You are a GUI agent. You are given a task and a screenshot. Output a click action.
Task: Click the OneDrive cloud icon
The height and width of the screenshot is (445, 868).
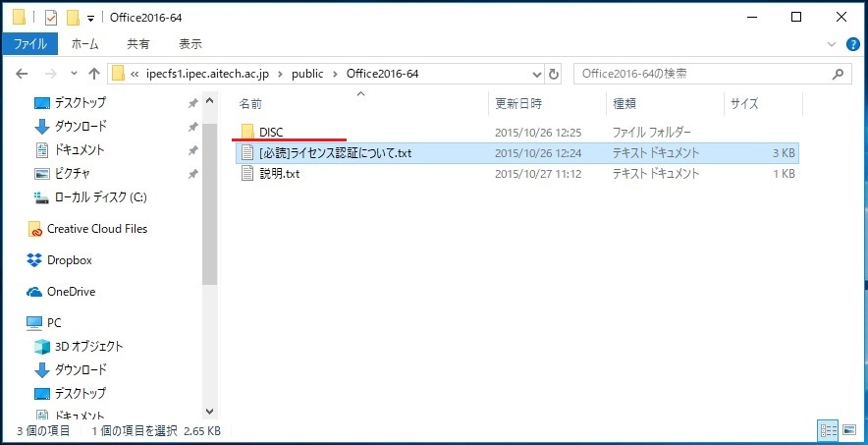pyautogui.click(x=34, y=292)
